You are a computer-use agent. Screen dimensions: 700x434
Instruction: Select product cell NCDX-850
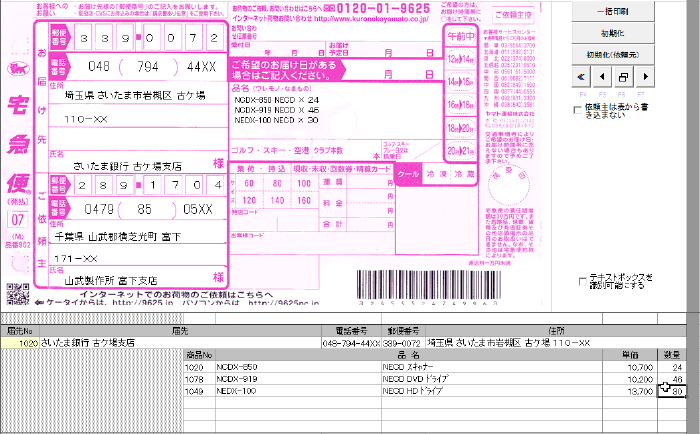pos(298,367)
